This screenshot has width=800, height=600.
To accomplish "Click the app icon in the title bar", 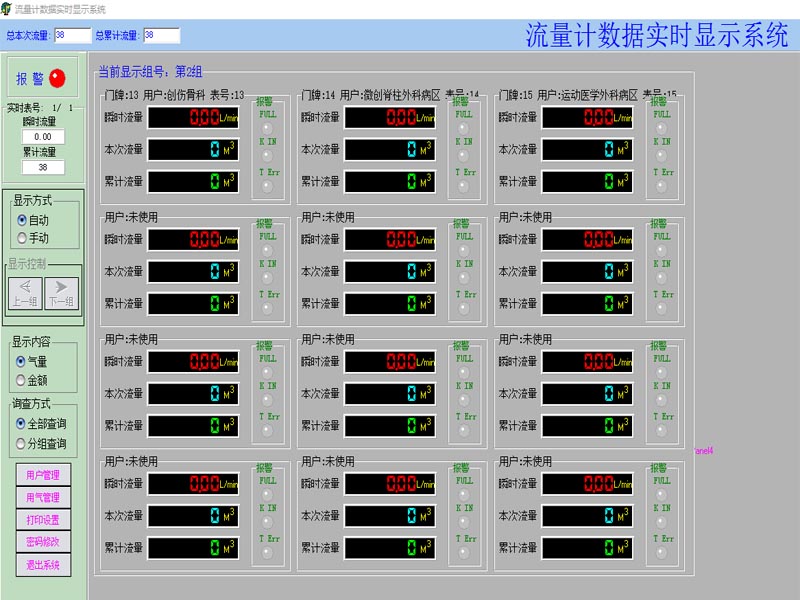I will coord(7,8).
